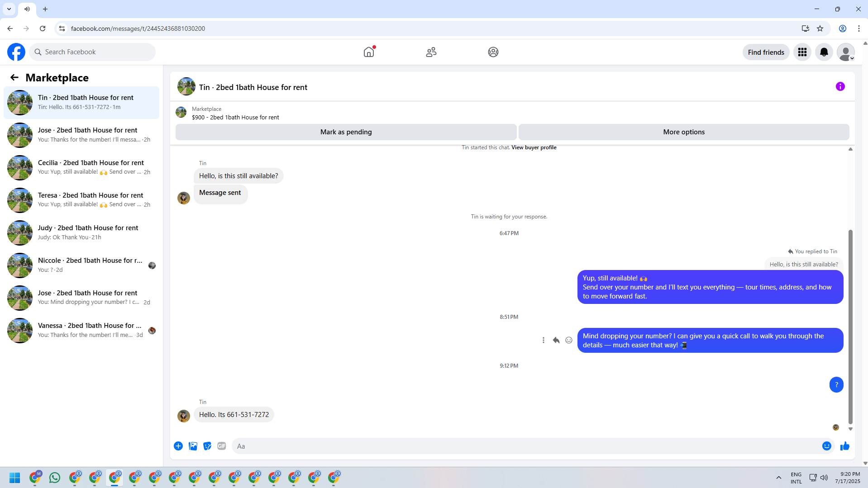Click the address bar URL
The height and width of the screenshot is (488, 868).
(x=138, y=28)
